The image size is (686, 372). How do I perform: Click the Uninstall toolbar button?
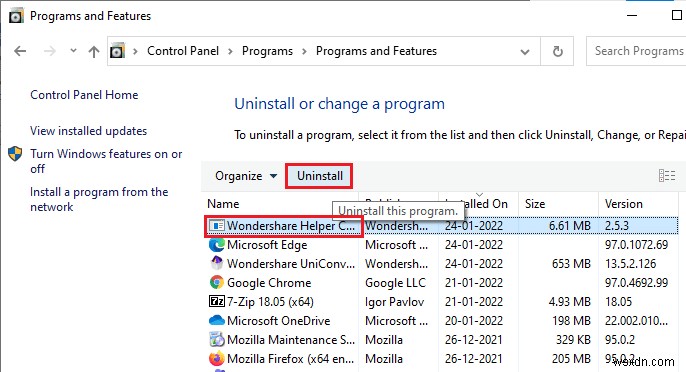319,176
